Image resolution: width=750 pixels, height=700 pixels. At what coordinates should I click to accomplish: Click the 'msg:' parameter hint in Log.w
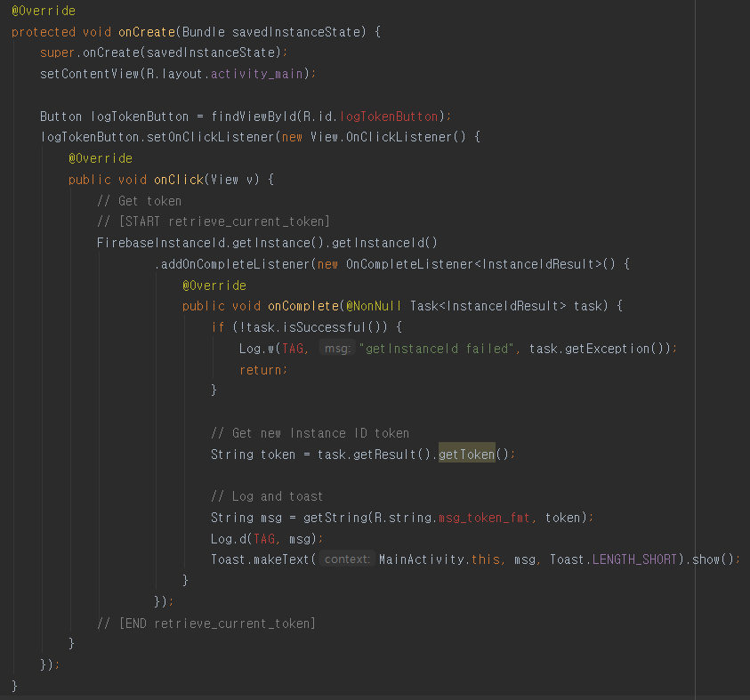[x=337, y=349]
